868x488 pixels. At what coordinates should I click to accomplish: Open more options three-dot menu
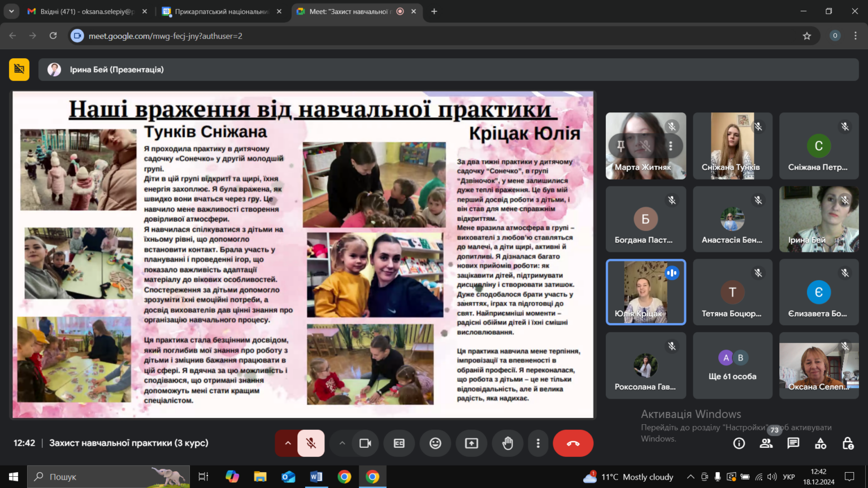[538, 443]
